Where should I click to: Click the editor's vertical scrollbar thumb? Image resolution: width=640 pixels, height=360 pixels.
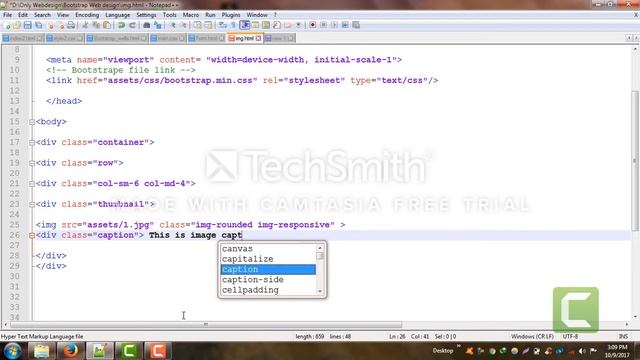click(x=635, y=161)
